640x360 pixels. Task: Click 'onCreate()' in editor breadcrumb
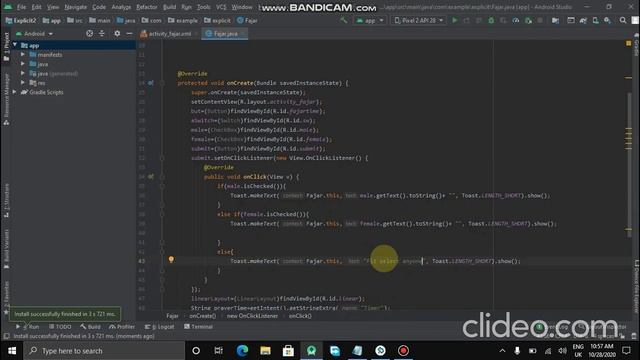[x=202, y=316]
